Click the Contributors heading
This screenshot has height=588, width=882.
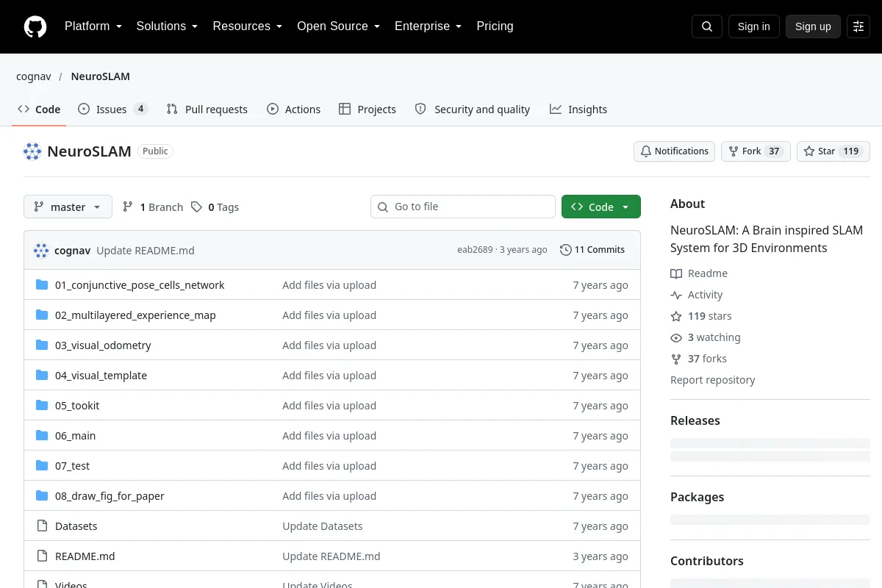pos(707,561)
